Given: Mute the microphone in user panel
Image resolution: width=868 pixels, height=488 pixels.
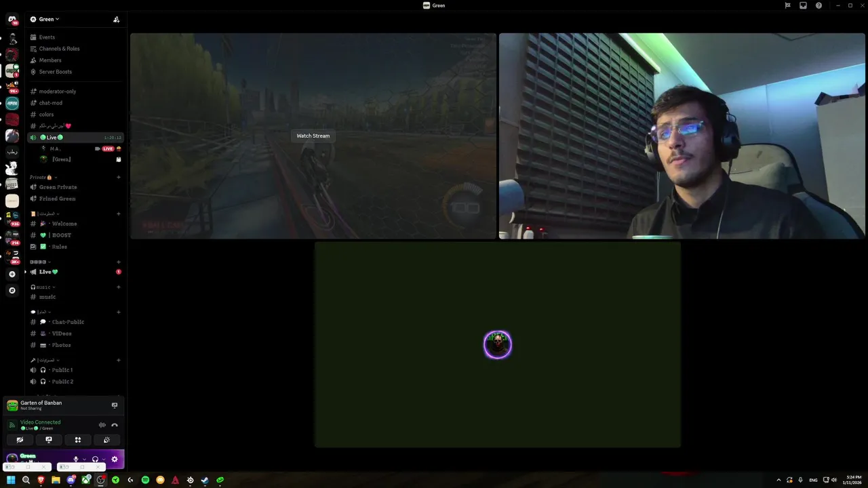Looking at the screenshot, I should (76, 459).
